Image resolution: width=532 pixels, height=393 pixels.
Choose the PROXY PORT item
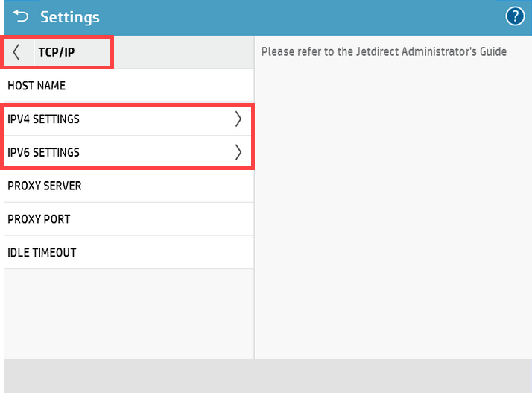pos(39,219)
